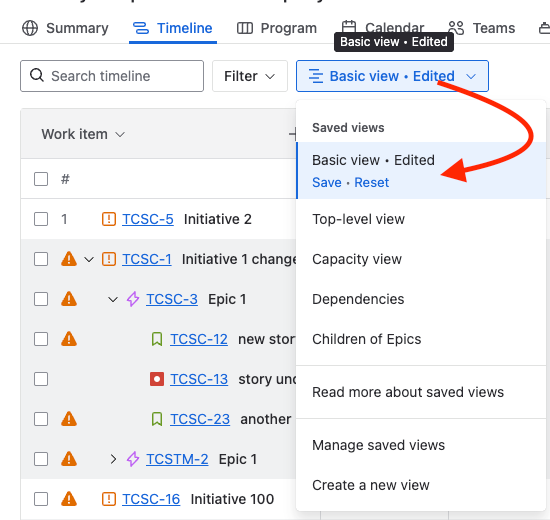Collapse the TCSC-1 initiative row
This screenshot has width=550, height=520.
point(89,260)
